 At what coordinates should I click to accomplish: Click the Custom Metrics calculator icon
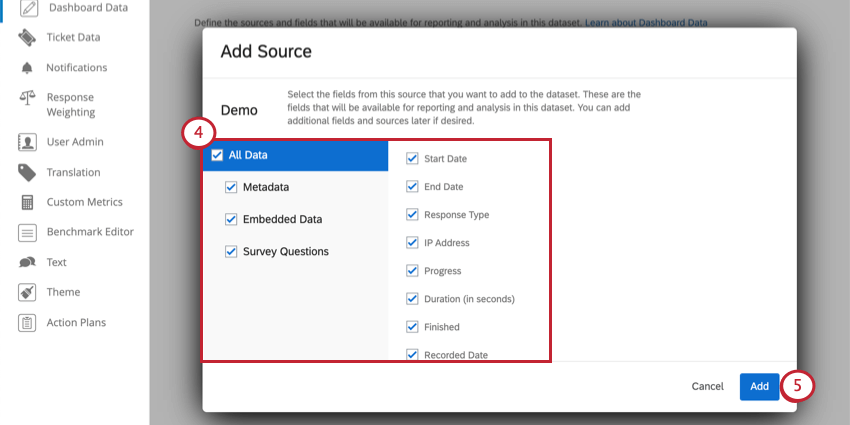click(27, 202)
